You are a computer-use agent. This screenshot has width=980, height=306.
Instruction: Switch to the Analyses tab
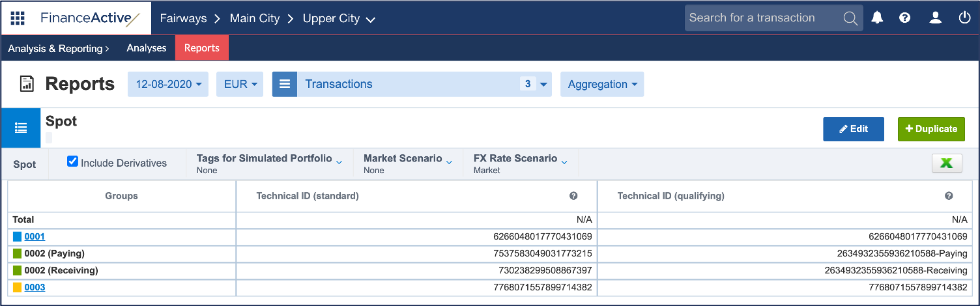point(147,48)
